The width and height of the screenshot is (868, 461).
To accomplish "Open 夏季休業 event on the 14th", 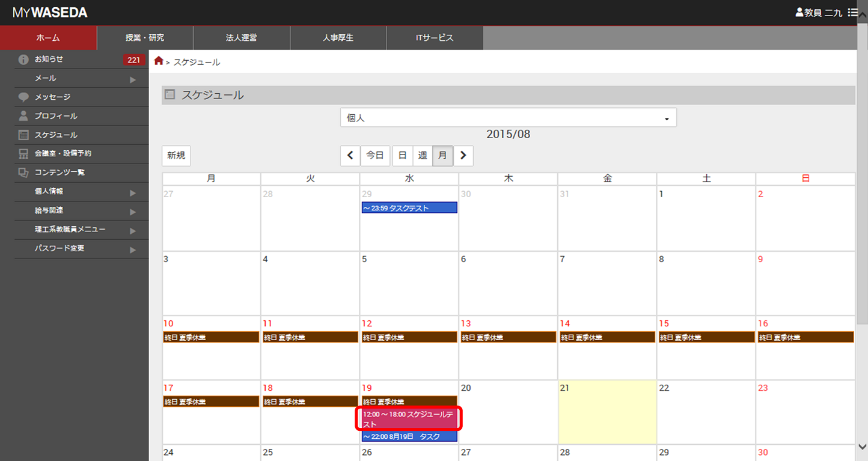I will (x=607, y=338).
